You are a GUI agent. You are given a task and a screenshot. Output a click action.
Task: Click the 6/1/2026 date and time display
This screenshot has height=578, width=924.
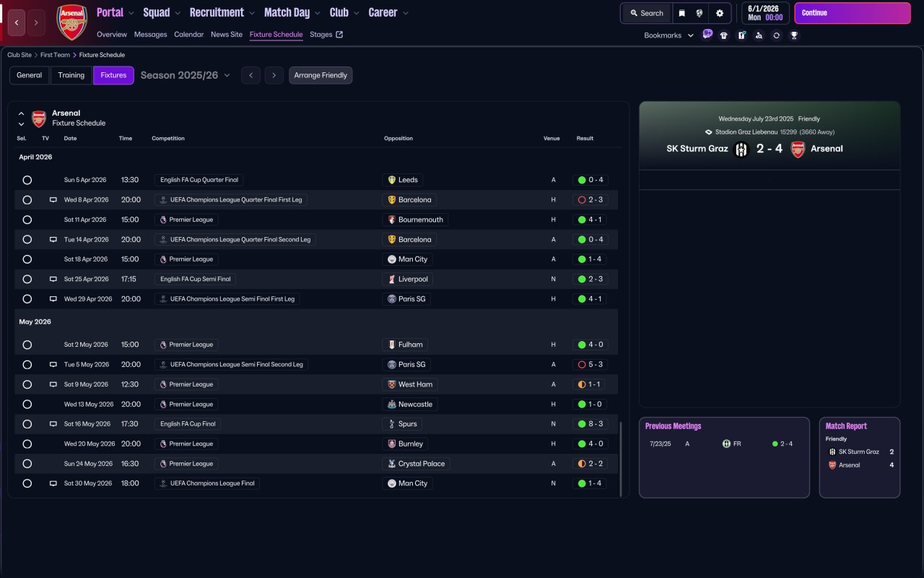765,13
